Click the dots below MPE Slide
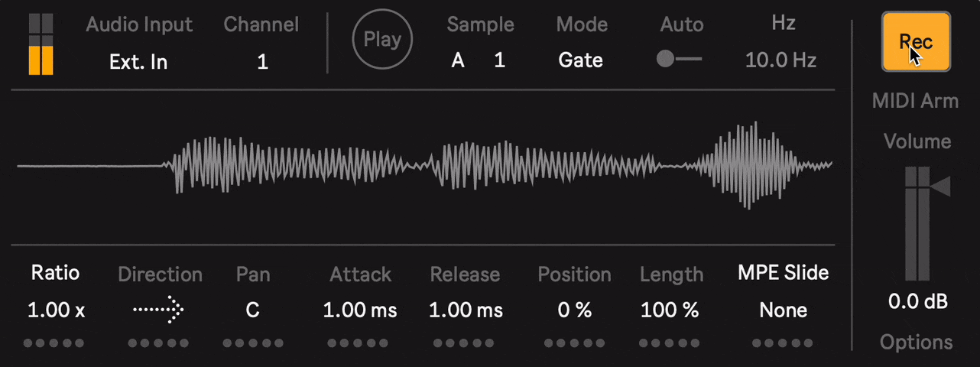The width and height of the screenshot is (980, 367). click(x=783, y=343)
